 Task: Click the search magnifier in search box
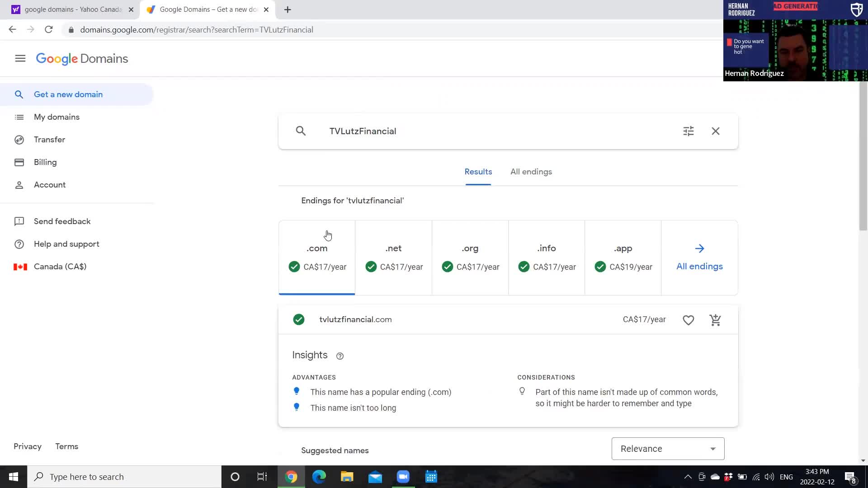301,131
